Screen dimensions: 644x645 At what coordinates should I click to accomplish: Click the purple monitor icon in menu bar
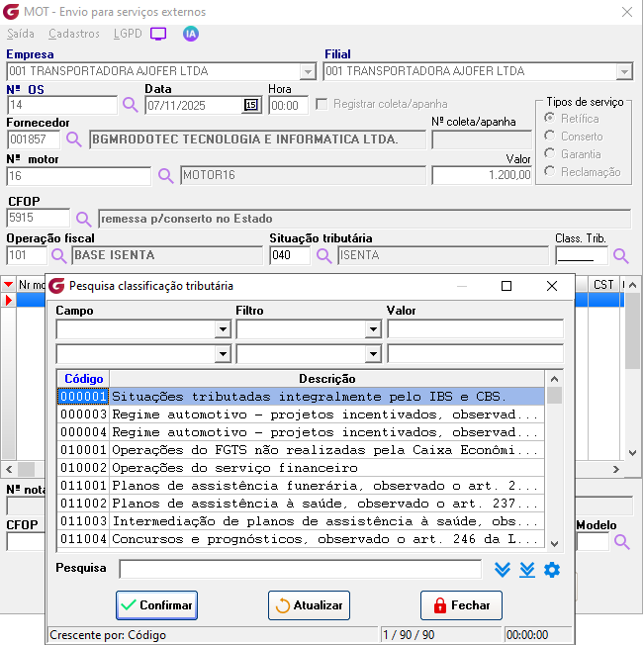coord(158,34)
